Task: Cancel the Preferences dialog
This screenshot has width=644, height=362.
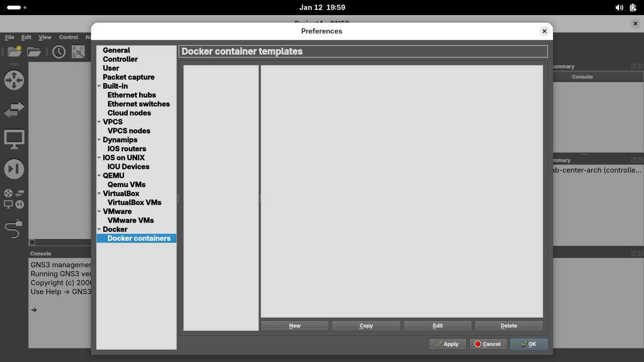Action: [488, 344]
